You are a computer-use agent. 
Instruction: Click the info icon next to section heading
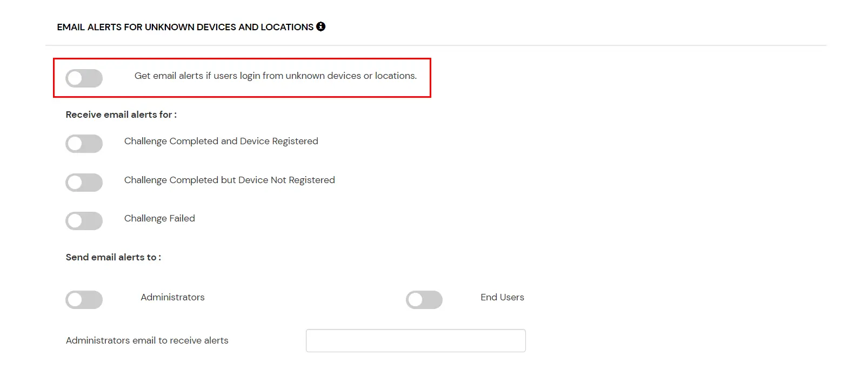click(321, 26)
